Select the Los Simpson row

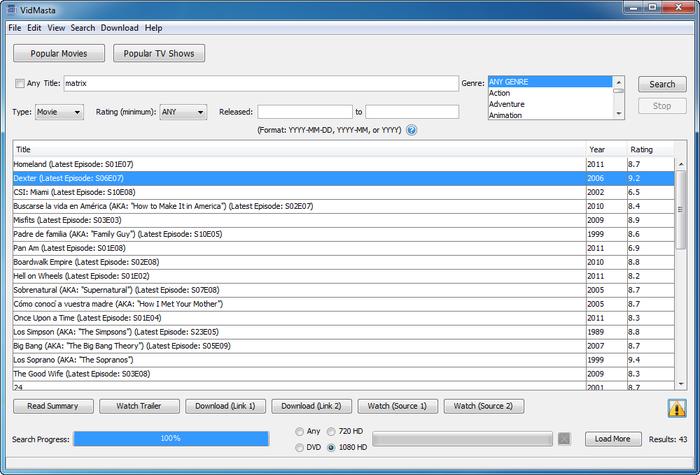[344, 332]
